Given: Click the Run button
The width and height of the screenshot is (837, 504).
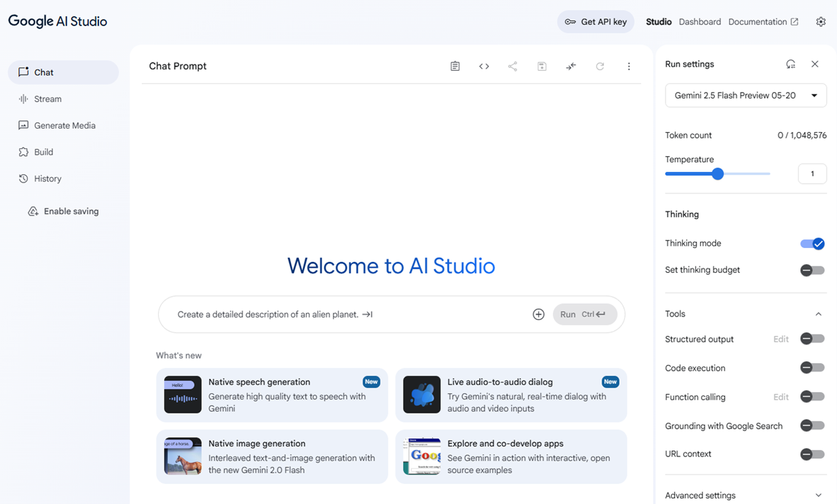Looking at the screenshot, I should (584, 314).
